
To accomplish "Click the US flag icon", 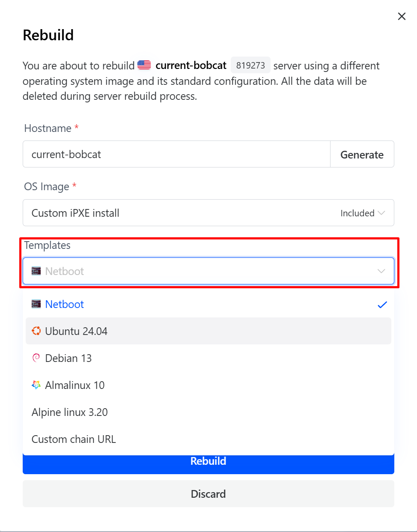I will click(144, 65).
